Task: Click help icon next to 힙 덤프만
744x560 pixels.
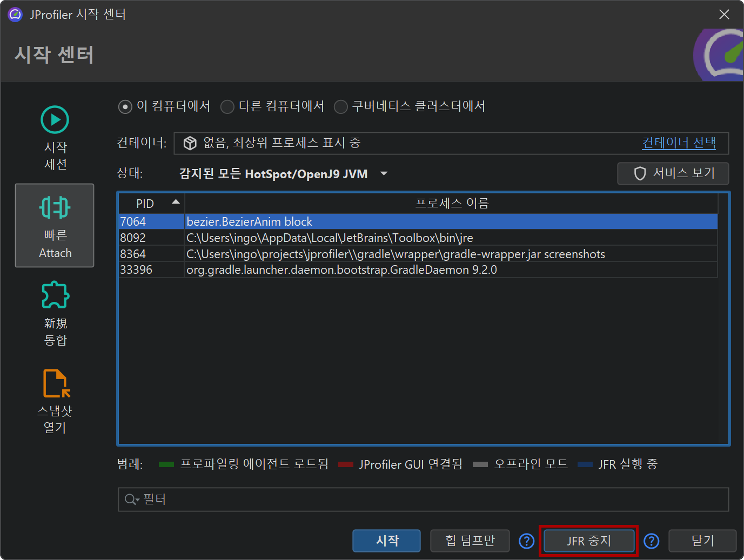Action: (526, 541)
